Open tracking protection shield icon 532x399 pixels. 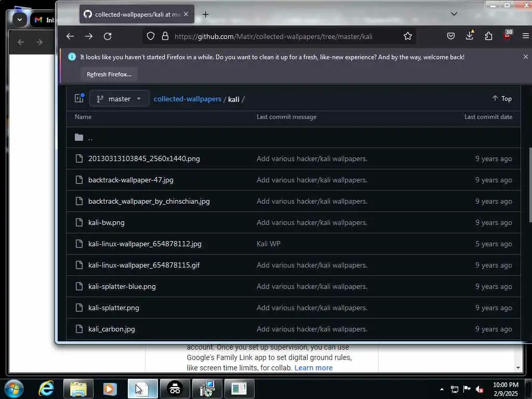(151, 36)
